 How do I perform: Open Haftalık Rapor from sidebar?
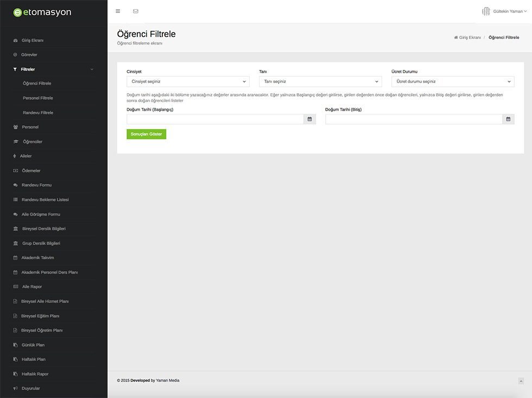pyautogui.click(x=35, y=374)
